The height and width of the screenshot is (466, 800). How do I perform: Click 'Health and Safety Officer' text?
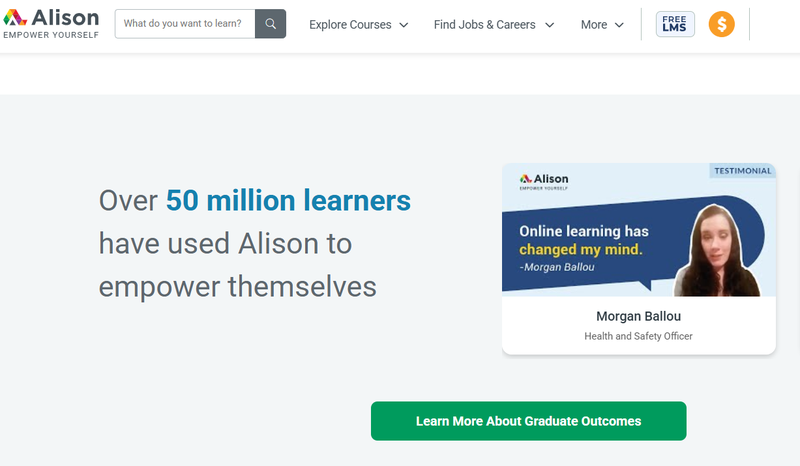click(x=639, y=336)
